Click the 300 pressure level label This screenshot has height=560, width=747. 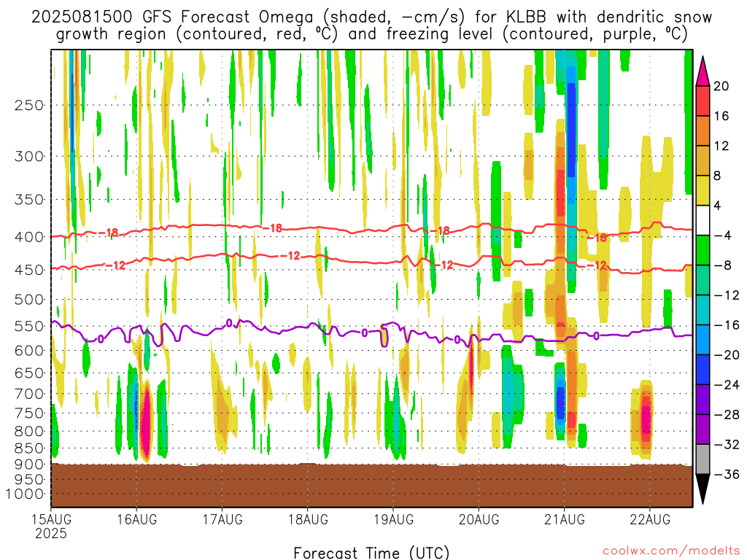pos(28,156)
